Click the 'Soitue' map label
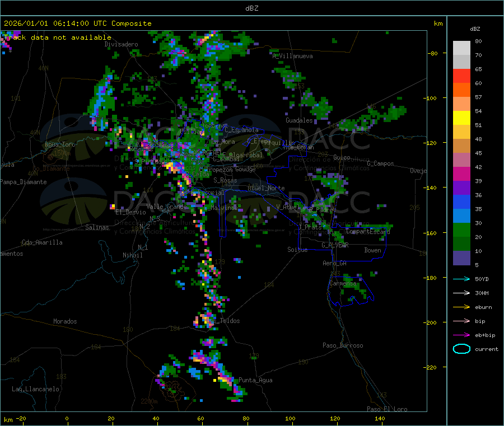This screenshot has height=426, width=504. [x=297, y=250]
